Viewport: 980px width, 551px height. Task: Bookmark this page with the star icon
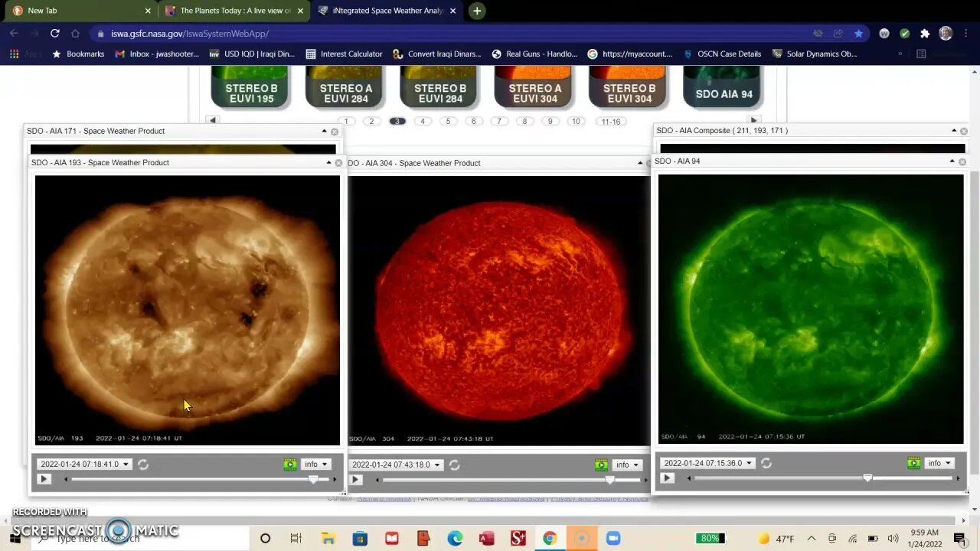(858, 34)
